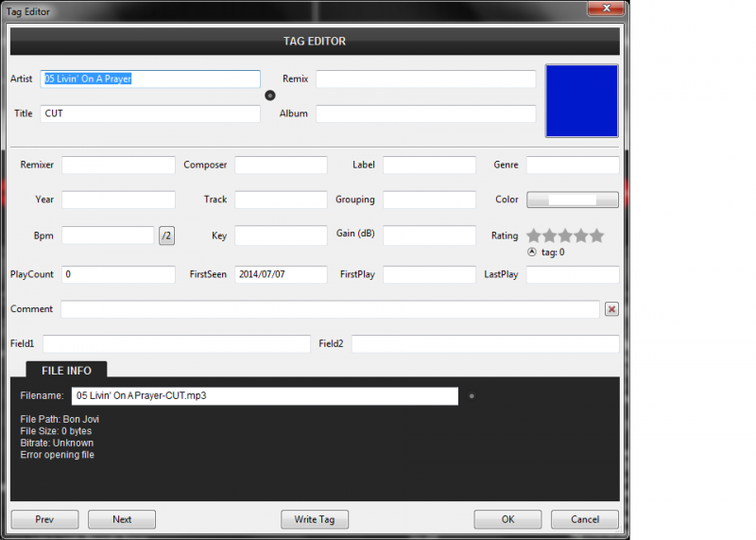Click the Grouping input field
The width and height of the screenshot is (756, 540).
[x=429, y=200]
